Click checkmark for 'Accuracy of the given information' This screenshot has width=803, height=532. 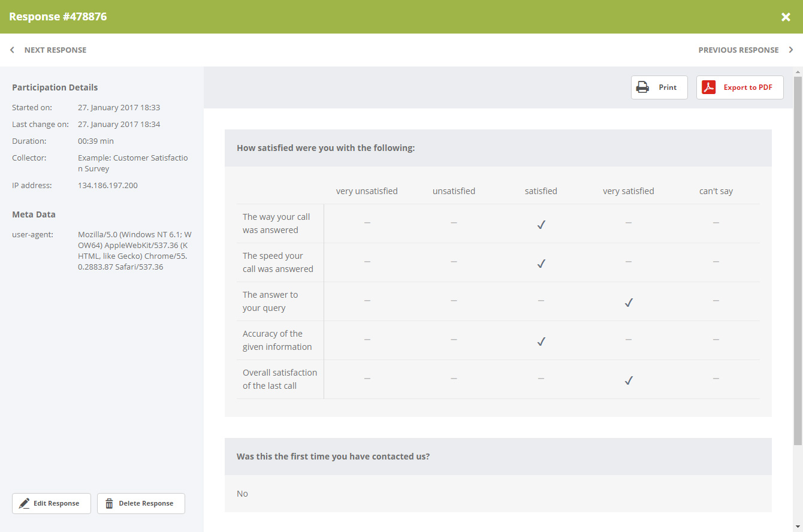541,341
